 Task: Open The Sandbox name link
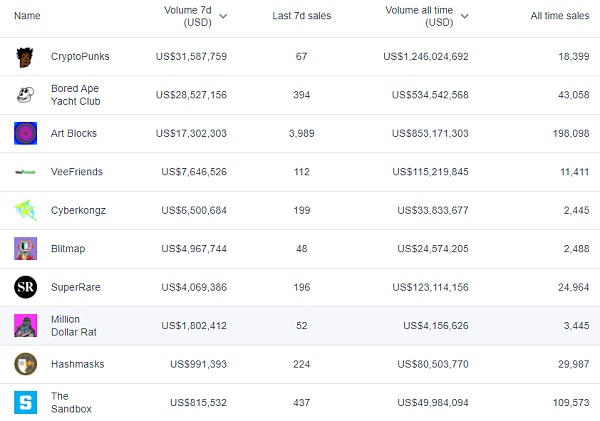[x=69, y=402]
